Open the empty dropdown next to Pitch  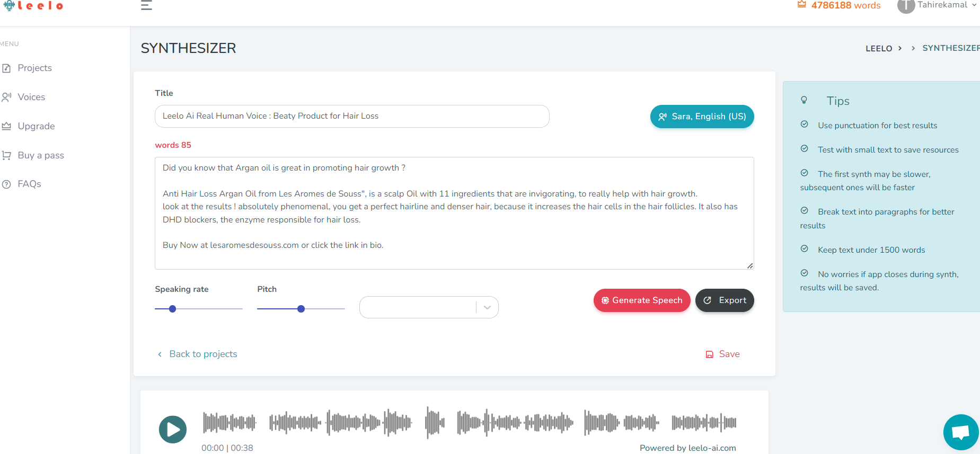429,307
